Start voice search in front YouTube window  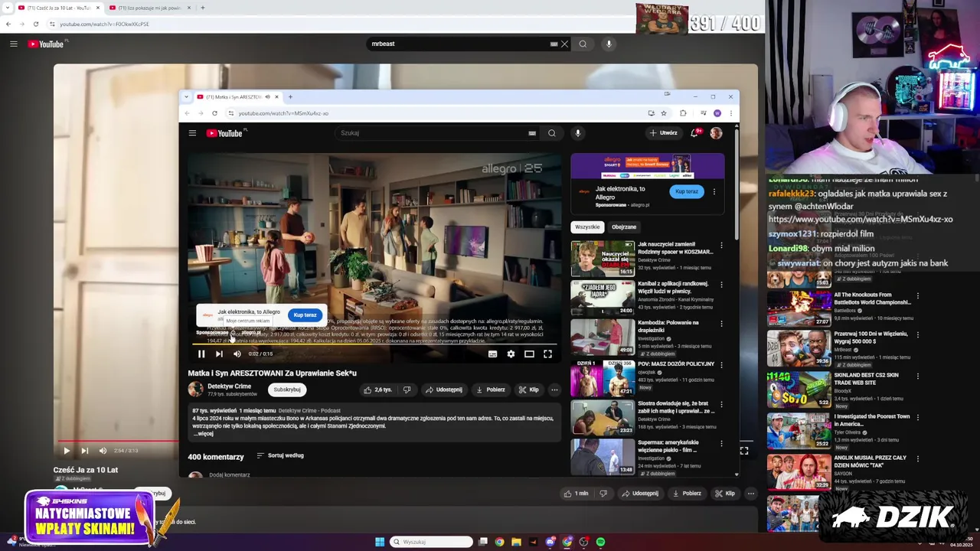(x=578, y=133)
